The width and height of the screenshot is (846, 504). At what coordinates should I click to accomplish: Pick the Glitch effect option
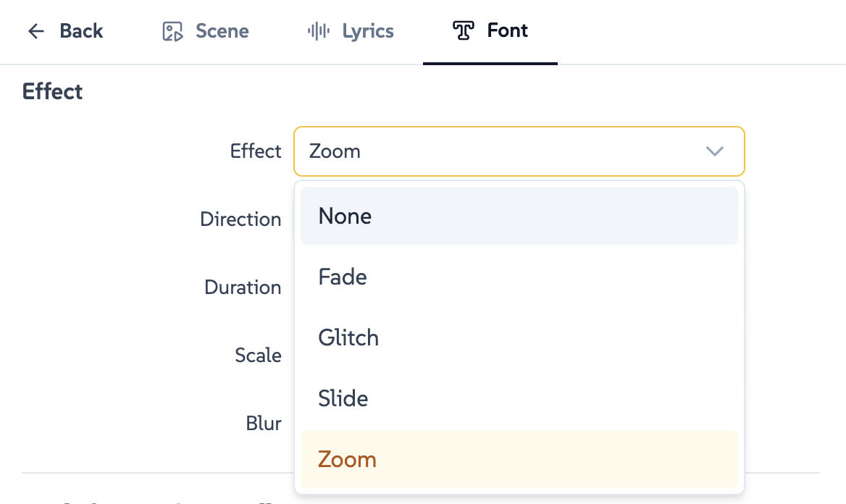[x=519, y=337]
